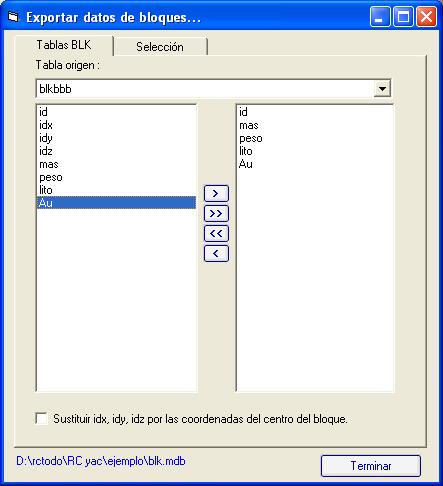Click the double right arrow move-all button
443x486 pixels.
pyautogui.click(x=216, y=213)
